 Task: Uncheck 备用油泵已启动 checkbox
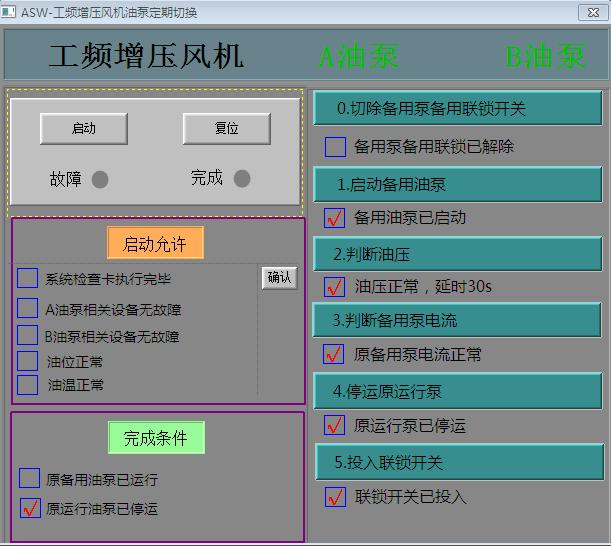(335, 217)
